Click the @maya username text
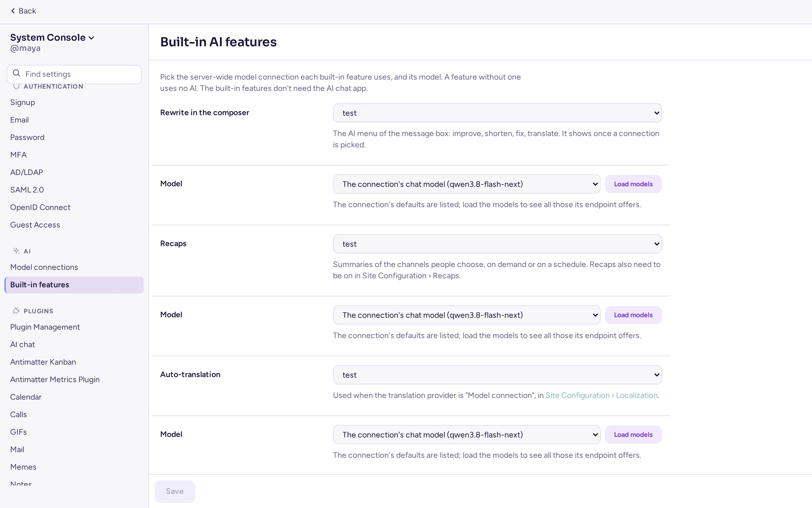 click(x=25, y=48)
